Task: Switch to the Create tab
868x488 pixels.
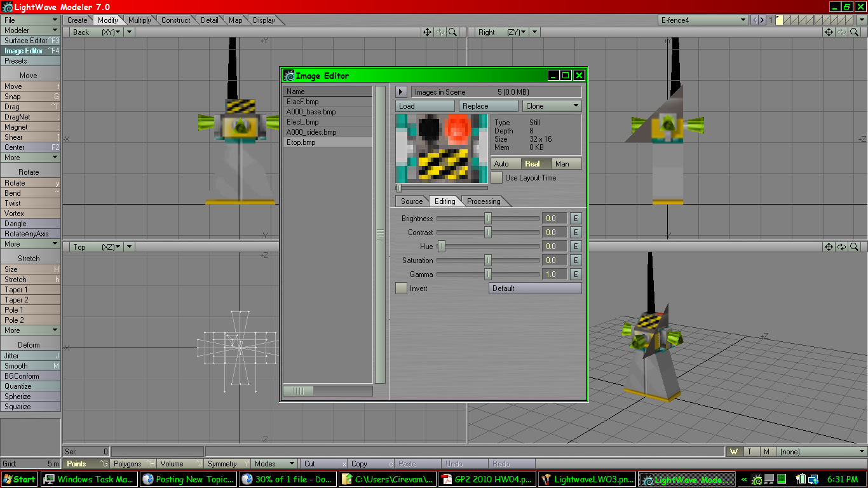Action: pyautogui.click(x=78, y=20)
